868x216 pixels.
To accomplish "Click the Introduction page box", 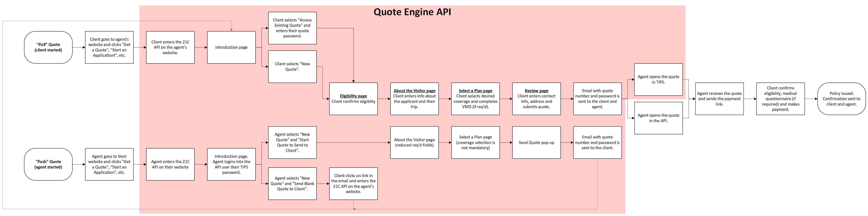I will click(231, 47).
